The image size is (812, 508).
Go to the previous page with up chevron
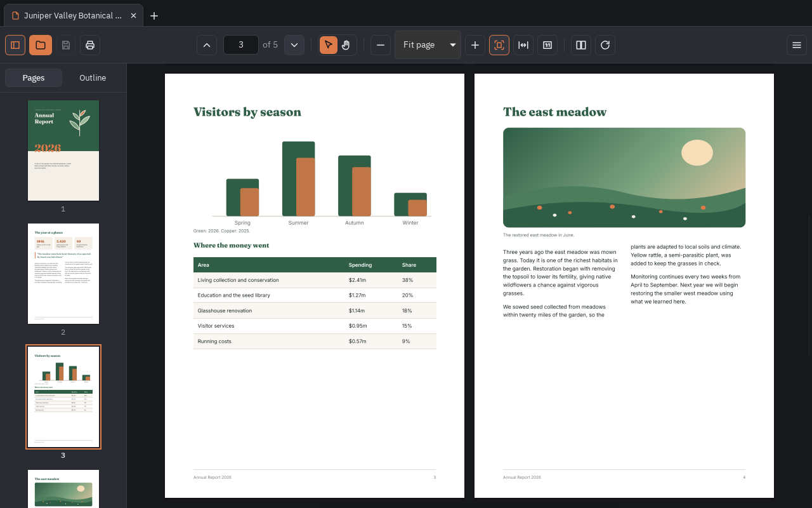[207, 45]
